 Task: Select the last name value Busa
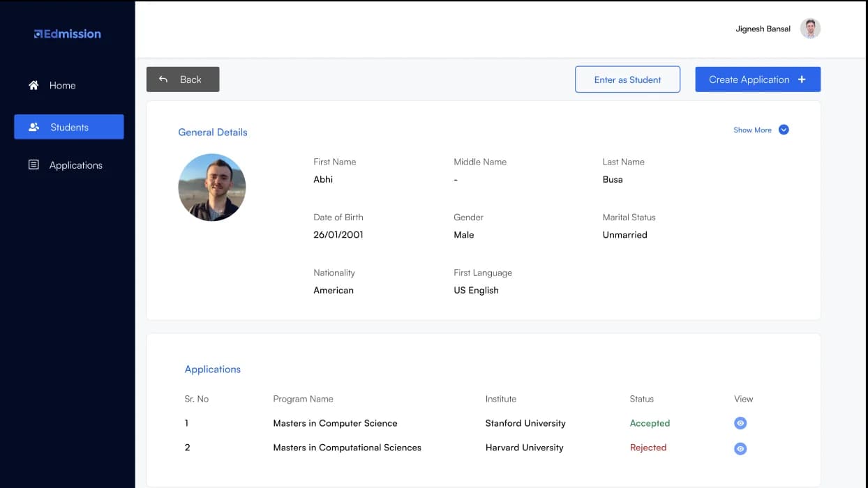613,179
